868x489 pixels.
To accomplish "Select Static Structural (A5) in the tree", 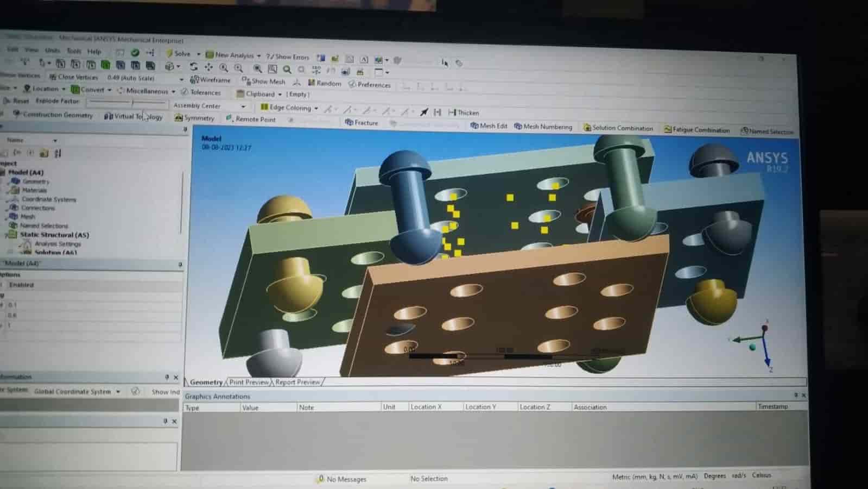I will 54,235.
